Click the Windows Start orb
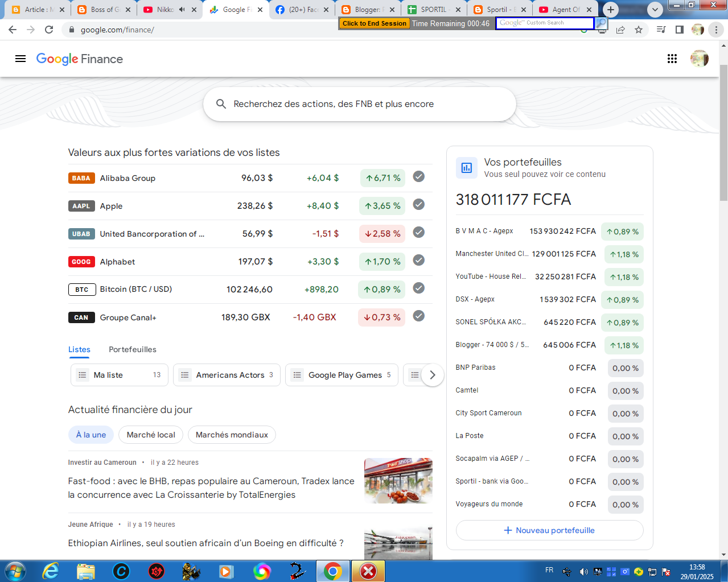 click(14, 571)
